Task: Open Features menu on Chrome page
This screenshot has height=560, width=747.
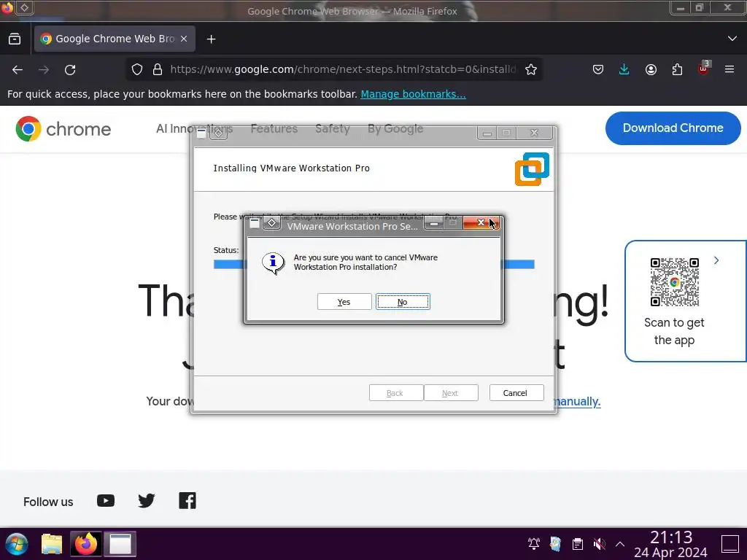Action: point(274,128)
